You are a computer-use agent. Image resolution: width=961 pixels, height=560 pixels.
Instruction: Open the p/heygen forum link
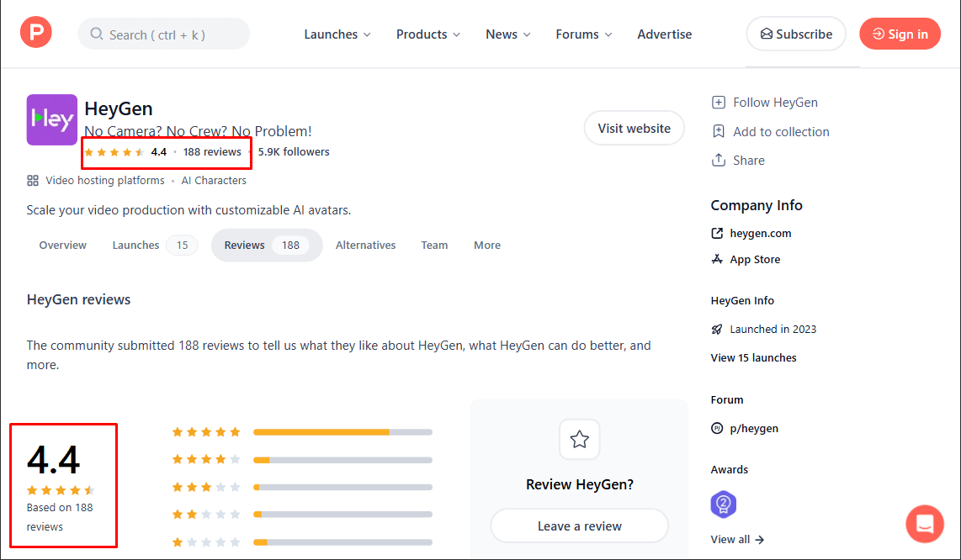[754, 428]
